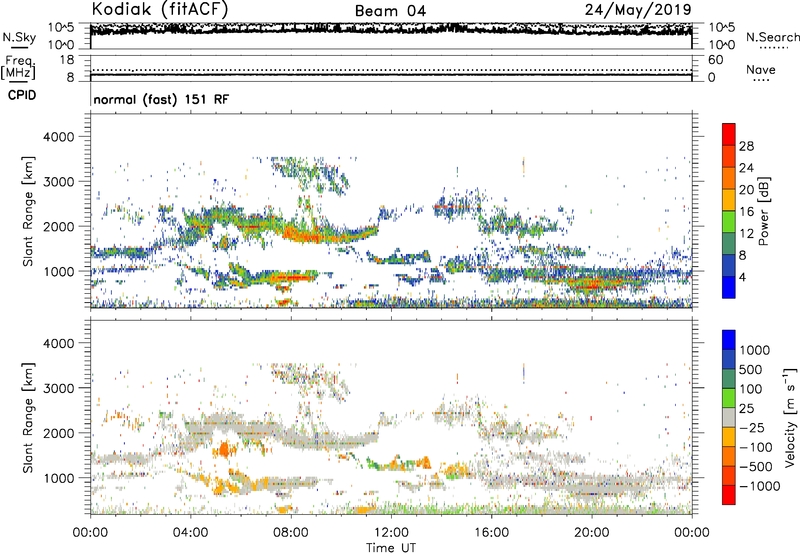
Task: Click the "-1000" Velocity colorbar label
Action: (x=759, y=486)
